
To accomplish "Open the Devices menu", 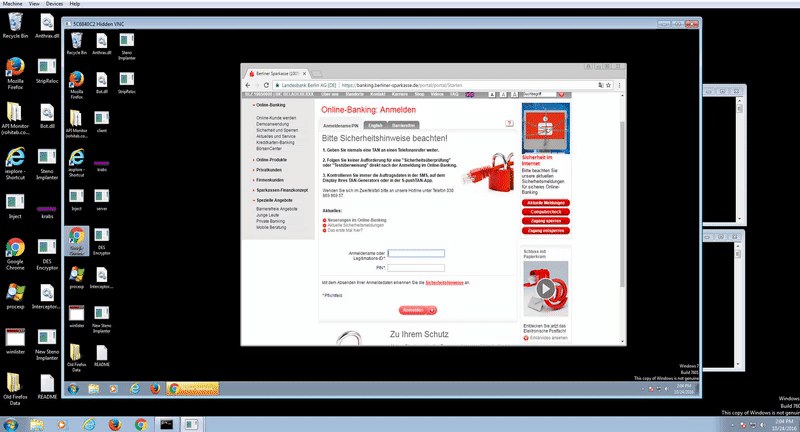I will [x=55, y=4].
